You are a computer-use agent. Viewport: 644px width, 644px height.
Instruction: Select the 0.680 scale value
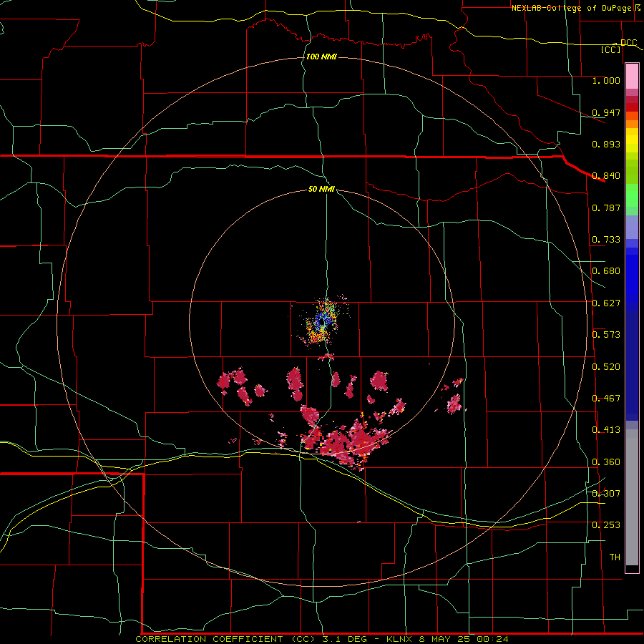point(606,271)
